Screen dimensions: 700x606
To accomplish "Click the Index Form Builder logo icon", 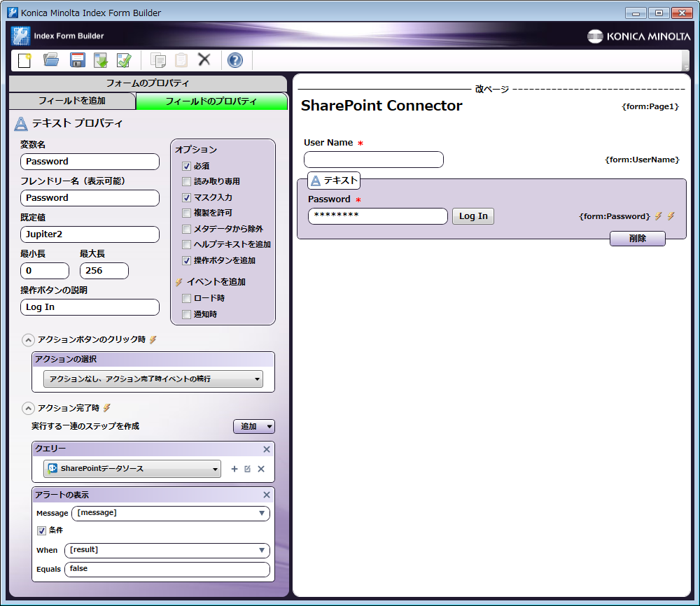I will tap(20, 36).
